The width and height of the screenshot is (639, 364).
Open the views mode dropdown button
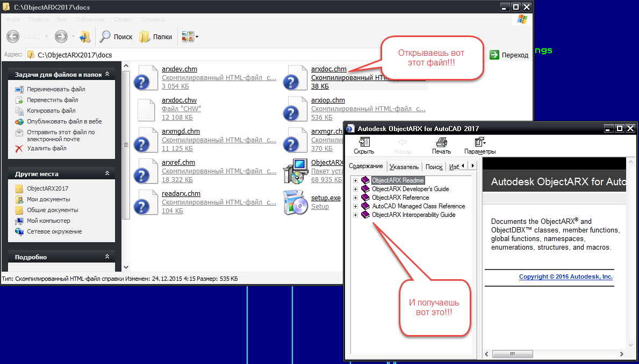tap(190, 37)
